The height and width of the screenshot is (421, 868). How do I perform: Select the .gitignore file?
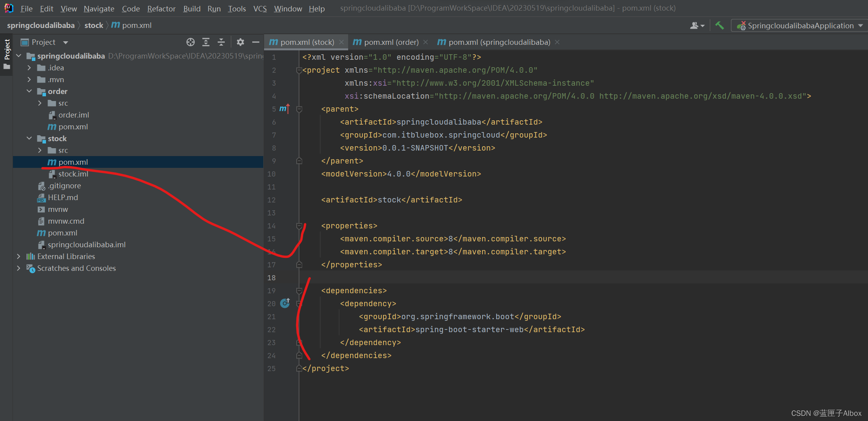(64, 186)
